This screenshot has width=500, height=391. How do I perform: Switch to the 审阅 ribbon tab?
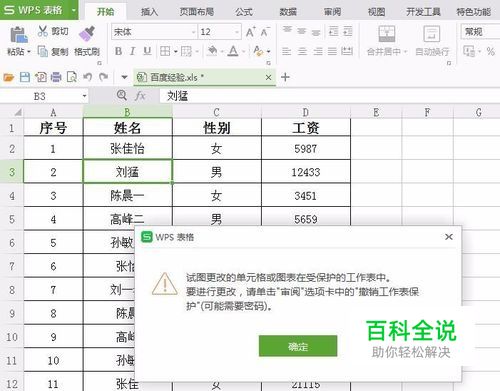point(332,12)
